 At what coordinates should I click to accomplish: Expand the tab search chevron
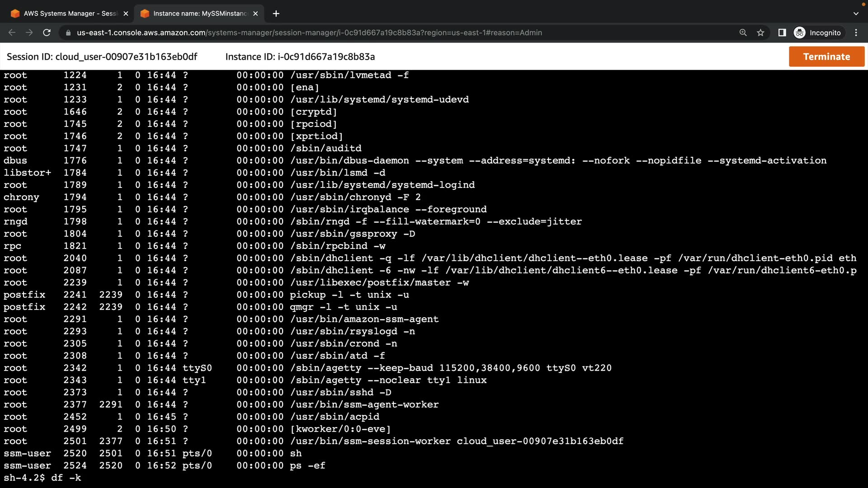click(x=856, y=14)
